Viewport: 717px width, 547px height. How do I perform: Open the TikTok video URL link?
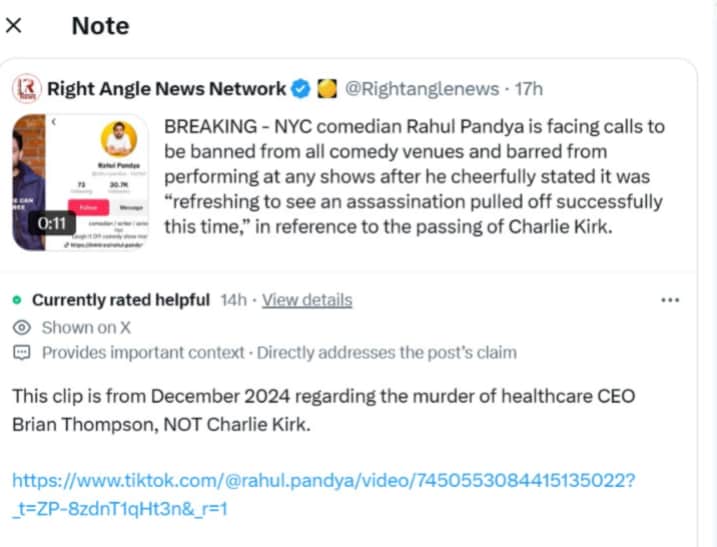point(324,494)
